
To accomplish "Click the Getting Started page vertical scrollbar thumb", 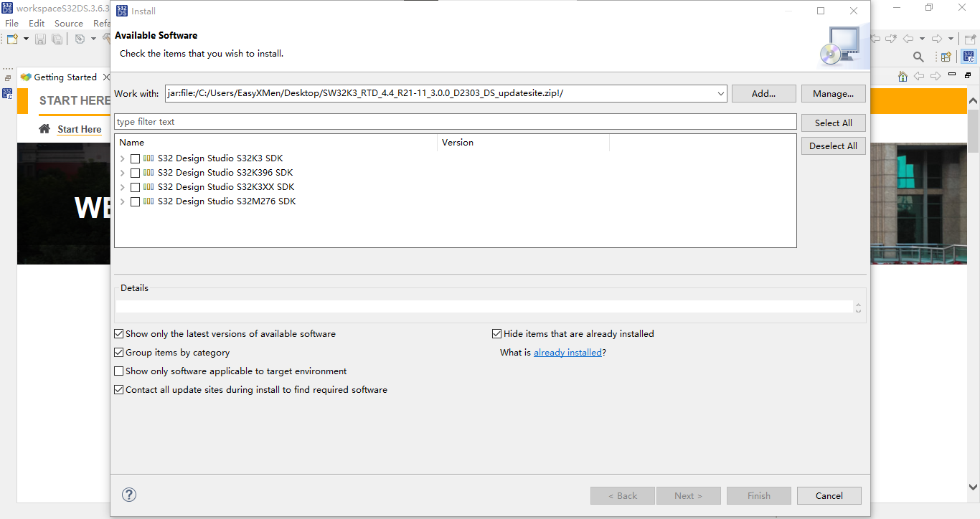I will click(974, 130).
